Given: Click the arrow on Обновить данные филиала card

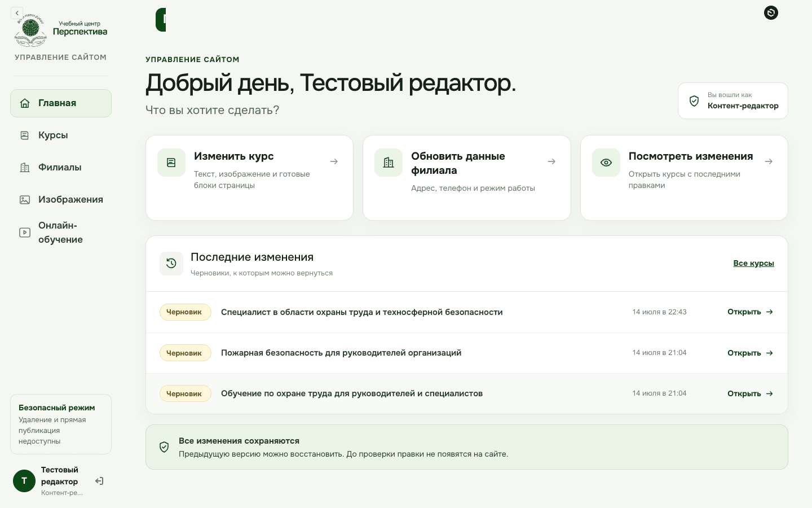Looking at the screenshot, I should [551, 161].
